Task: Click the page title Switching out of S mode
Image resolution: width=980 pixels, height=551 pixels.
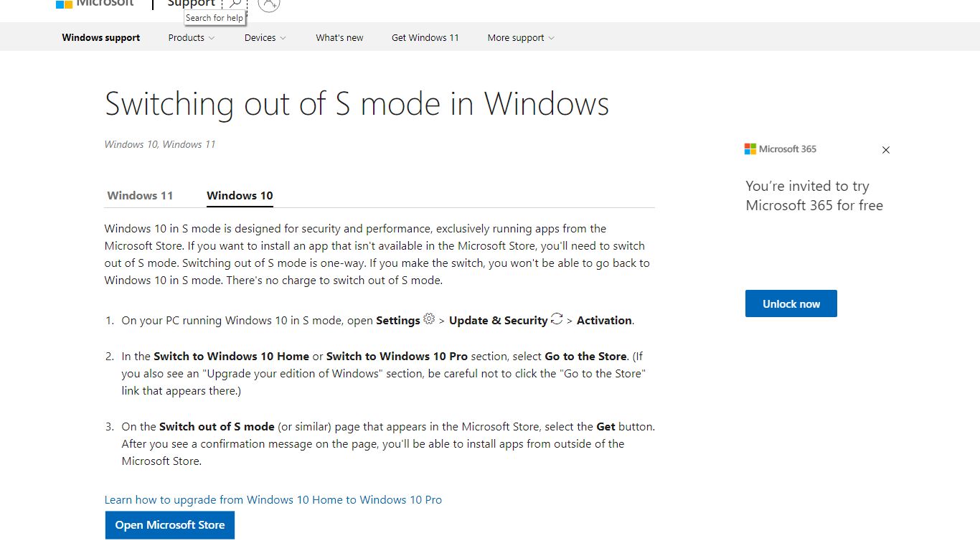Action: pyautogui.click(x=357, y=104)
